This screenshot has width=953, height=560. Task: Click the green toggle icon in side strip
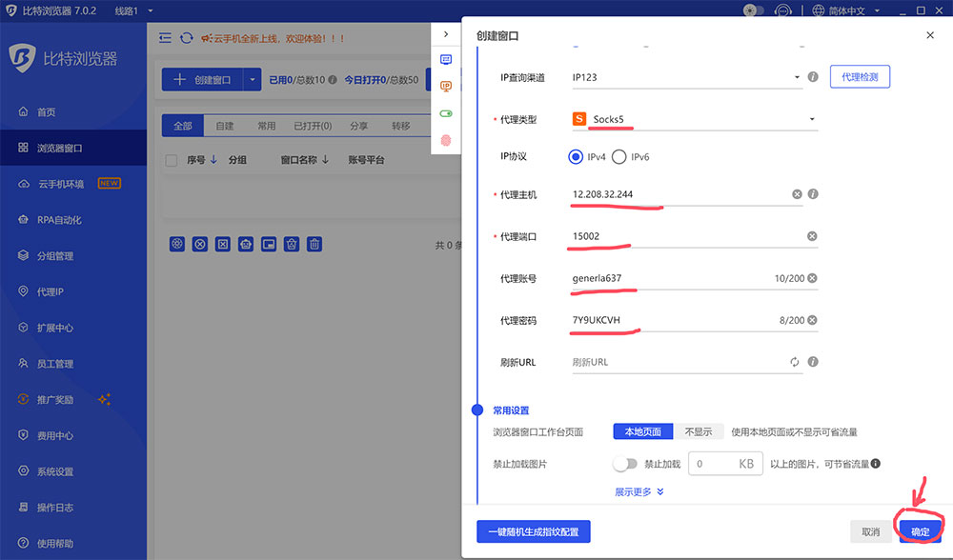point(445,113)
